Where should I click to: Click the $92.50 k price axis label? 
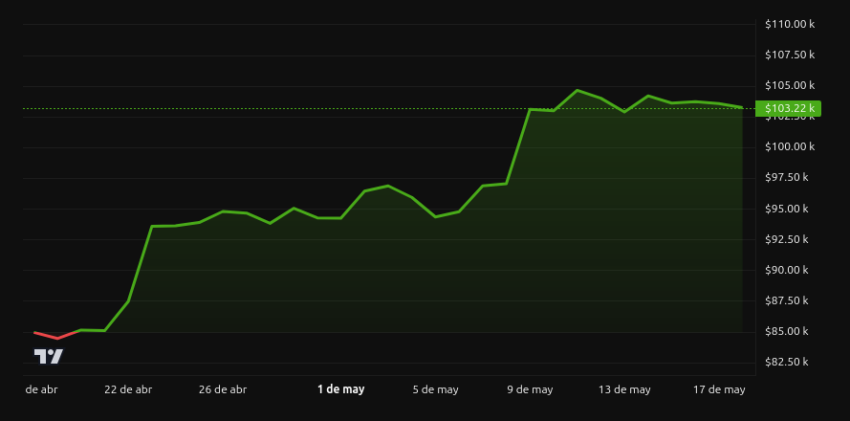pyautogui.click(x=787, y=239)
